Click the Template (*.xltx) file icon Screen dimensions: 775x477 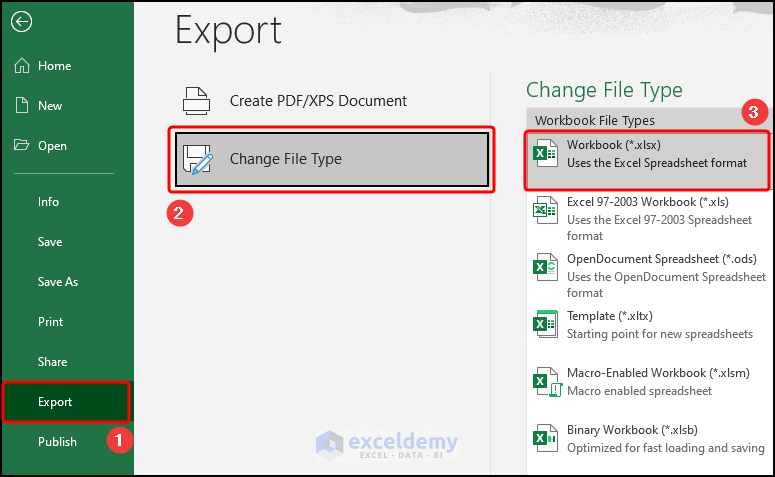coord(545,324)
